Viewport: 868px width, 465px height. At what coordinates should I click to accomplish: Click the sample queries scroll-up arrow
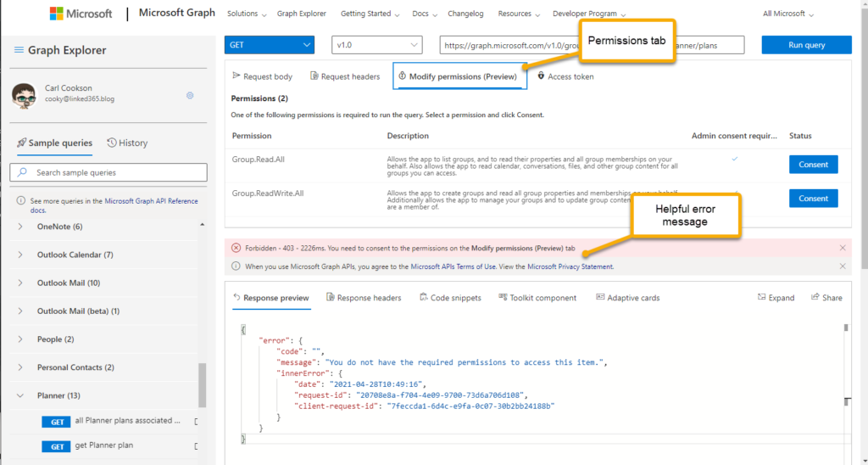click(x=202, y=225)
